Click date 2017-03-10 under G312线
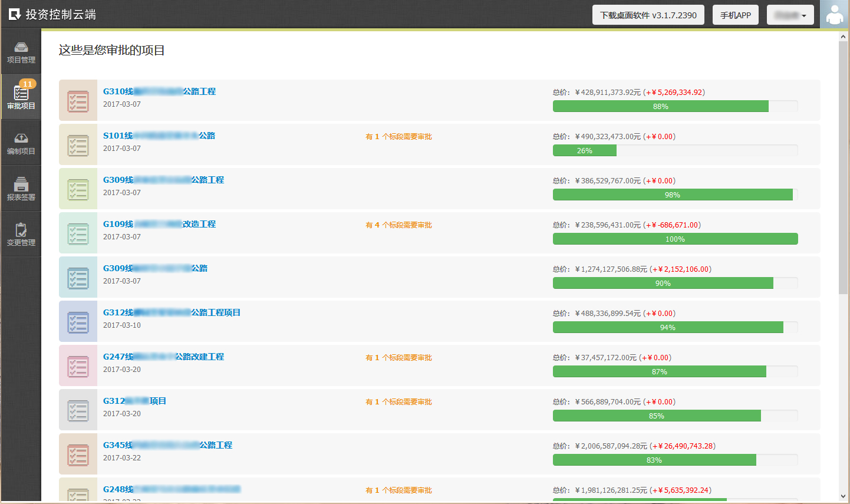The height and width of the screenshot is (504, 850). [x=122, y=325]
